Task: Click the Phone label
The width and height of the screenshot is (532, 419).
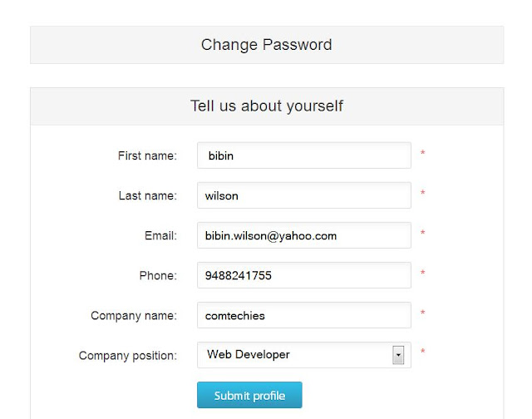Action: [158, 275]
